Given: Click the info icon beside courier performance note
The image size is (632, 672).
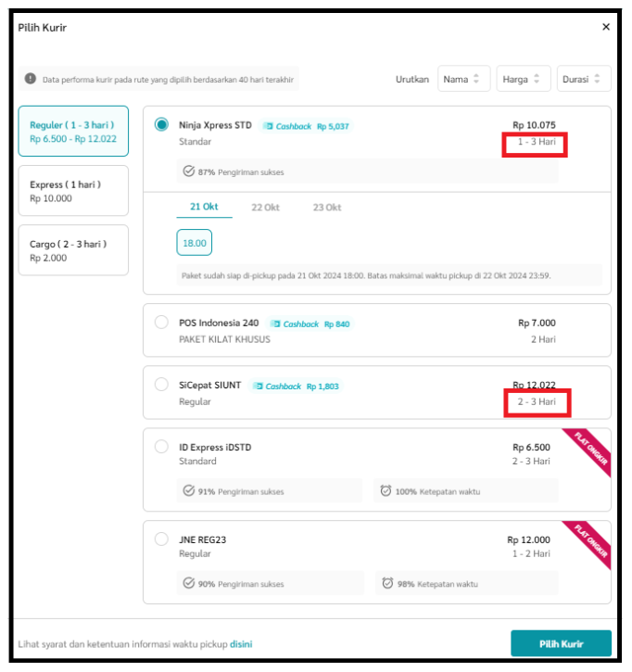Looking at the screenshot, I should click(x=31, y=80).
